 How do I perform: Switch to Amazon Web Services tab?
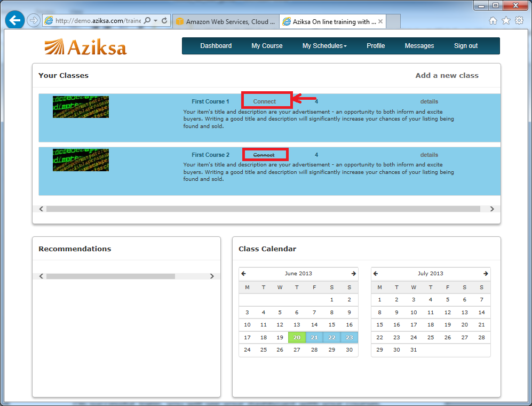pos(226,21)
